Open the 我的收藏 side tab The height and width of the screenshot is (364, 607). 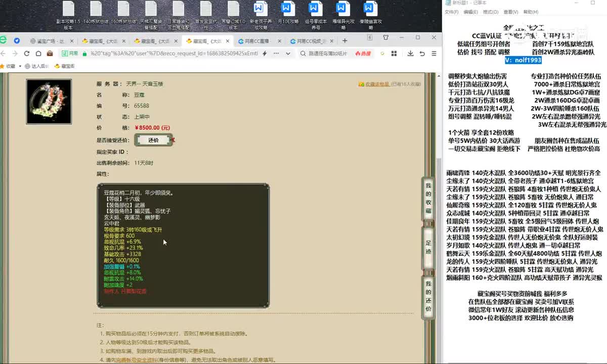click(428, 199)
